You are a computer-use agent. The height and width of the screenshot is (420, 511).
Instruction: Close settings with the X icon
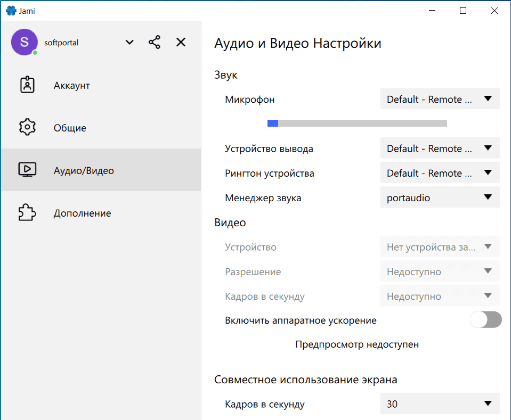[181, 43]
